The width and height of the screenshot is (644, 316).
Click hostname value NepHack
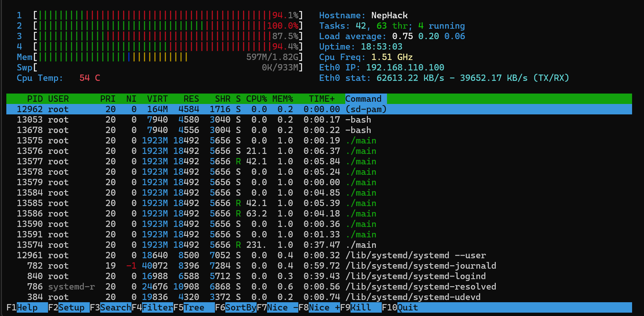[390, 15]
